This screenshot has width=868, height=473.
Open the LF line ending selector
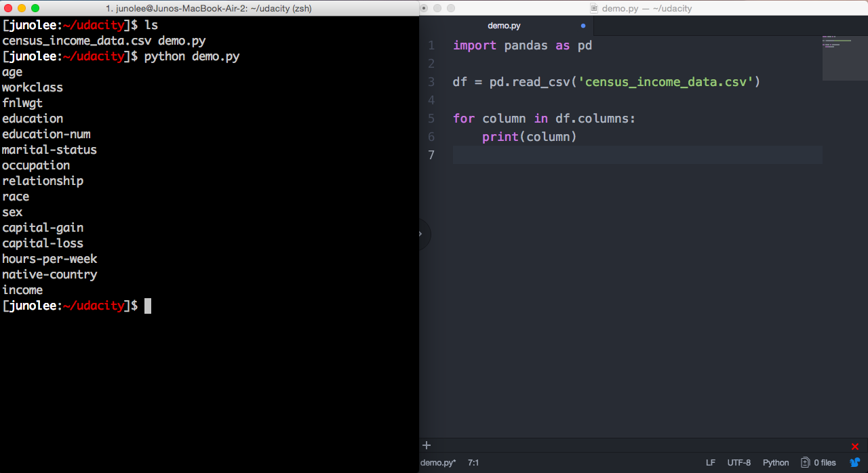(710, 463)
